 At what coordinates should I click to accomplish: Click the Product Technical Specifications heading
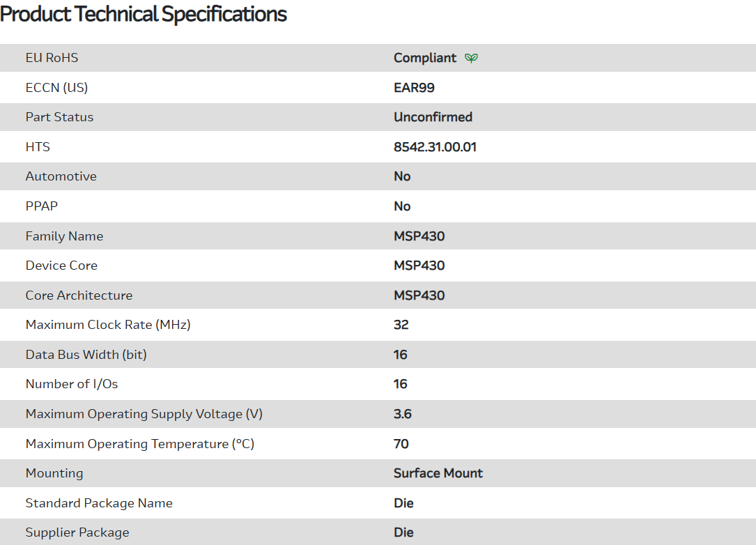pos(144,14)
